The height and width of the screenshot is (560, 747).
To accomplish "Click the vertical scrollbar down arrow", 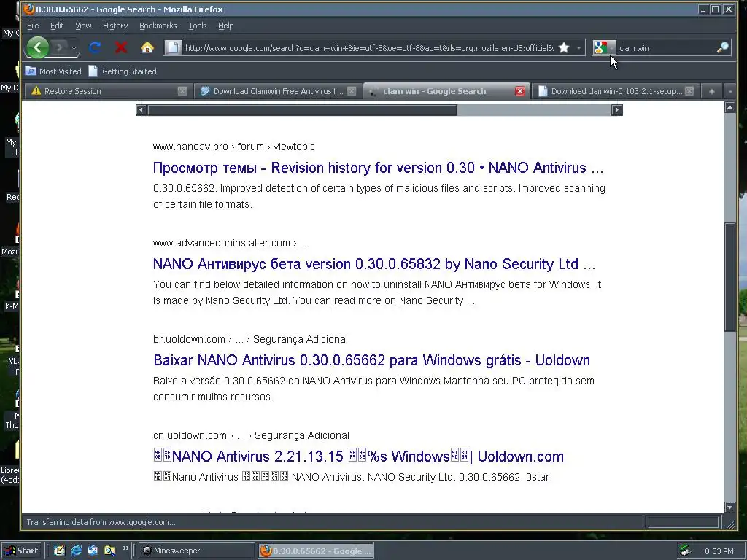I will (729, 507).
